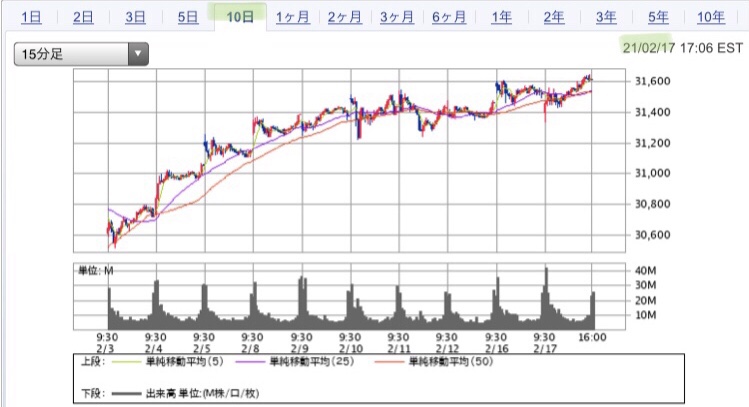Click the purple 25-period average line sample

pyautogui.click(x=250, y=362)
